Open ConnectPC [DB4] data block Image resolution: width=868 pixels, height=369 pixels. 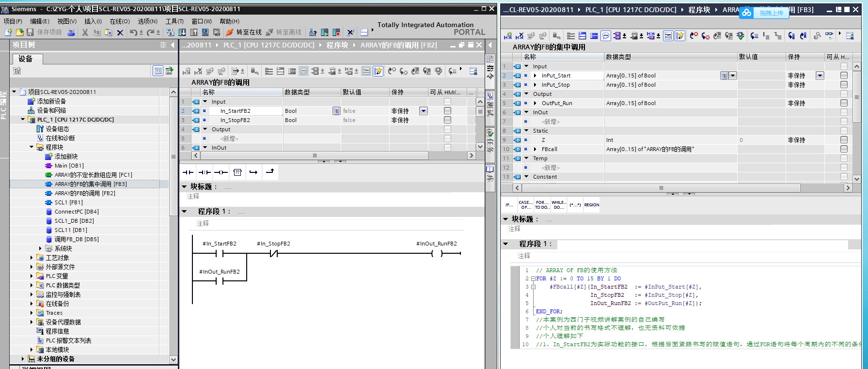pyautogui.click(x=76, y=212)
